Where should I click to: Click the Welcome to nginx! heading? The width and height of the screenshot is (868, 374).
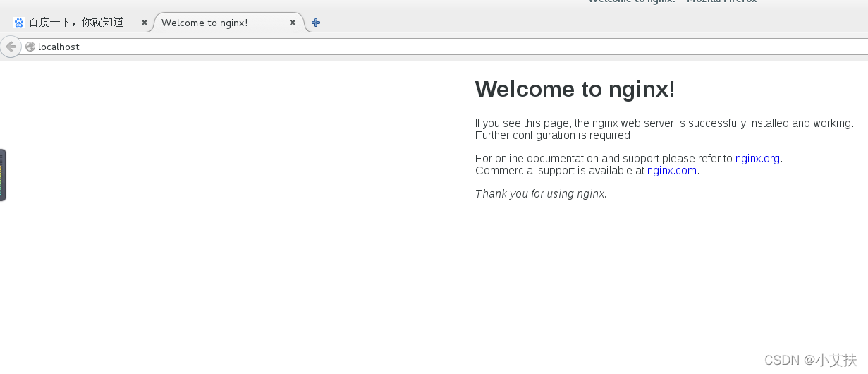[x=575, y=89]
